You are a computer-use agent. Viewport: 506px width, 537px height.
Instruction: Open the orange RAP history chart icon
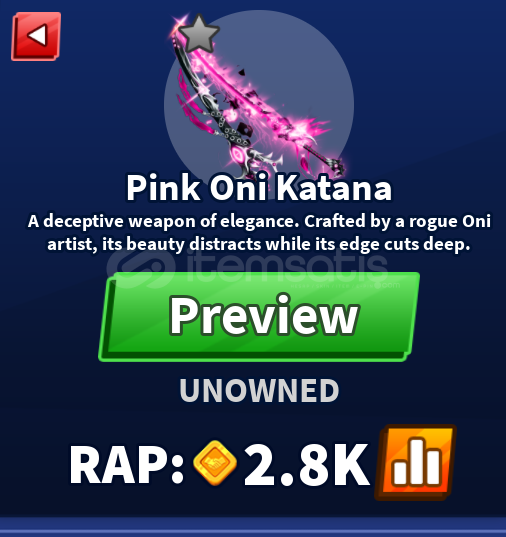point(415,462)
